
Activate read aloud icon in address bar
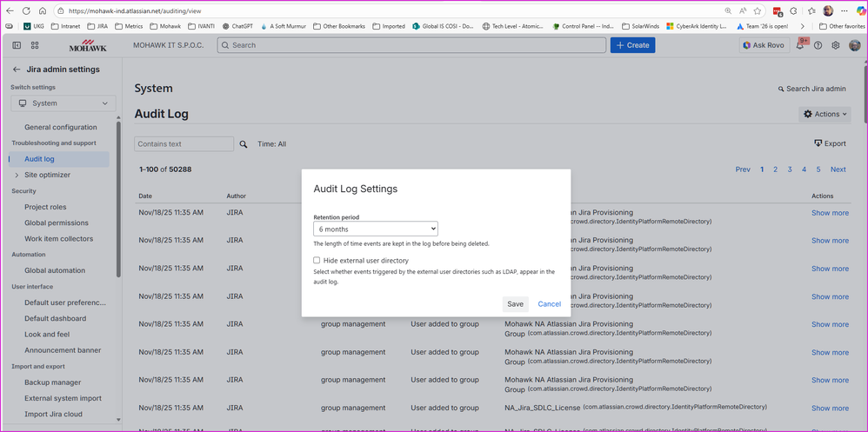[x=743, y=10]
